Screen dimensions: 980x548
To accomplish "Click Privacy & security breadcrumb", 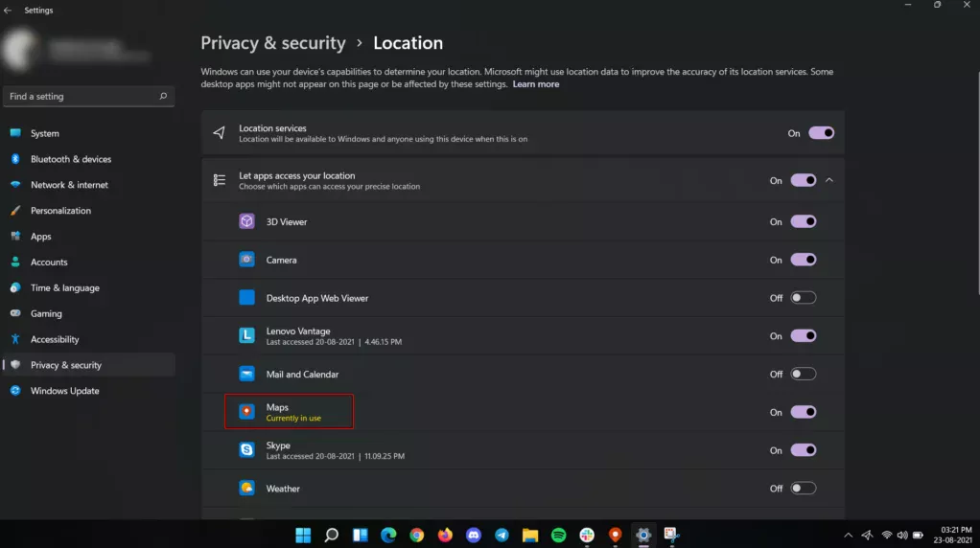I will (272, 43).
